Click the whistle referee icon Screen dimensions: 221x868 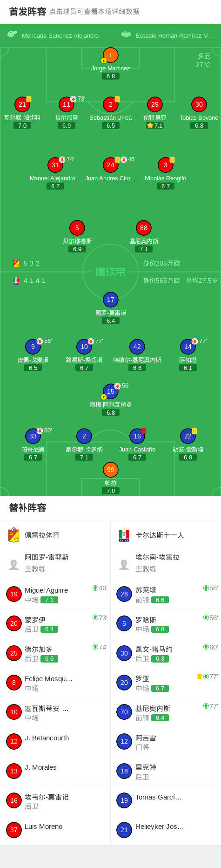pos(12,34)
